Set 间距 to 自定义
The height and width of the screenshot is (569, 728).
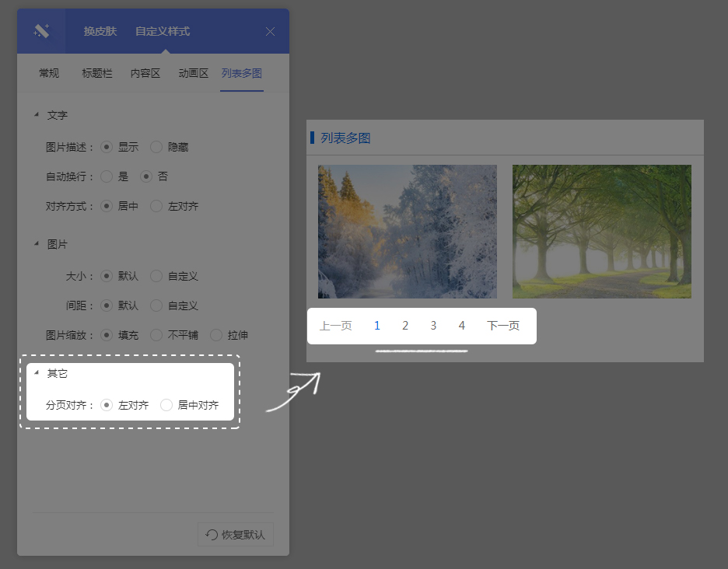[156, 305]
